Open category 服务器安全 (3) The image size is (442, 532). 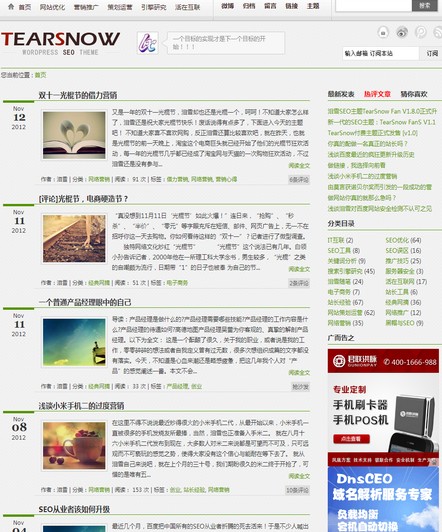(x=404, y=271)
